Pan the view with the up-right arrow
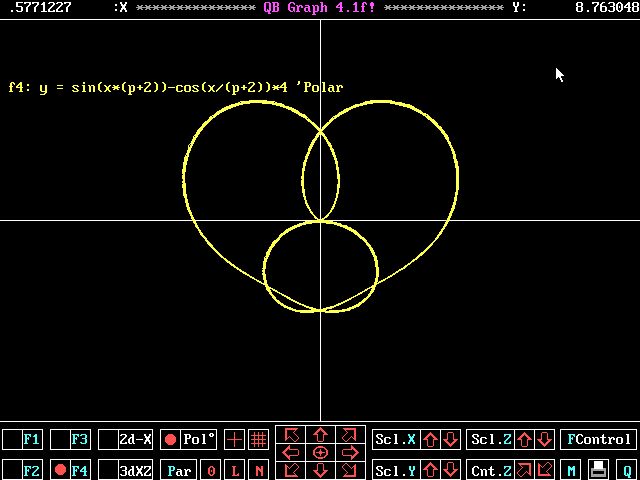640x480 pixels. [350, 435]
